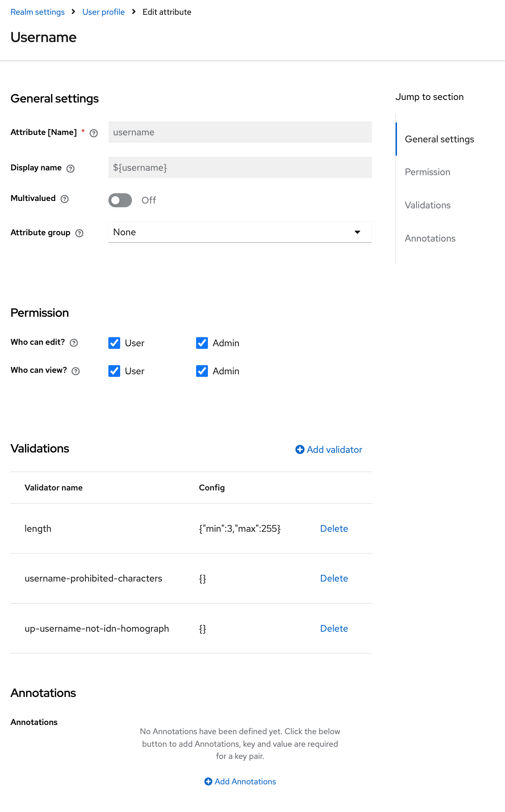This screenshot has height=812, width=505.
Task: Open the Attribute group dropdown
Action: (x=240, y=232)
